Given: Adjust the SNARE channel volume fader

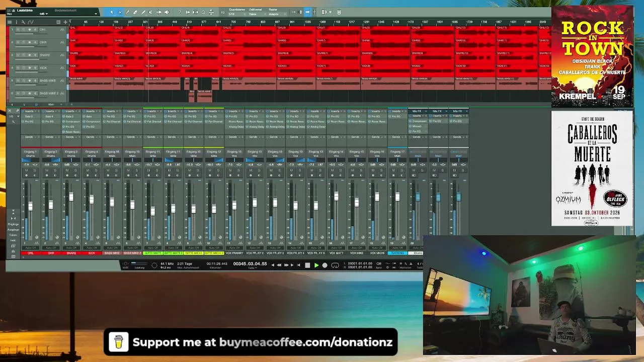Looking at the screenshot, I should tap(71, 197).
